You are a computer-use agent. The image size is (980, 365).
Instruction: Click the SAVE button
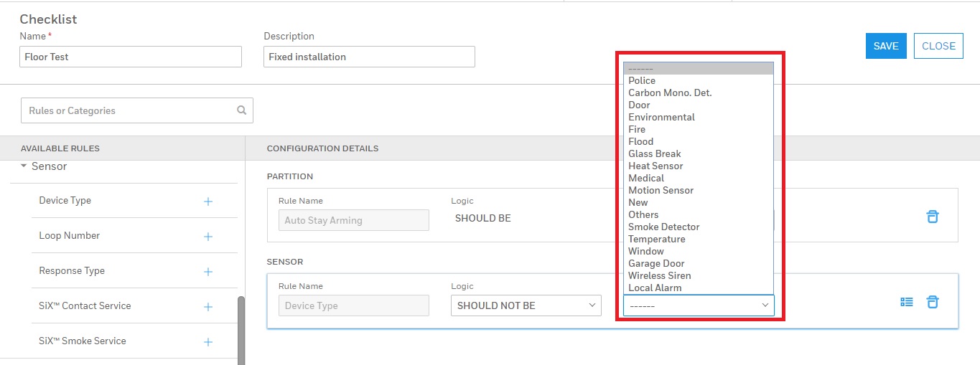pos(885,46)
